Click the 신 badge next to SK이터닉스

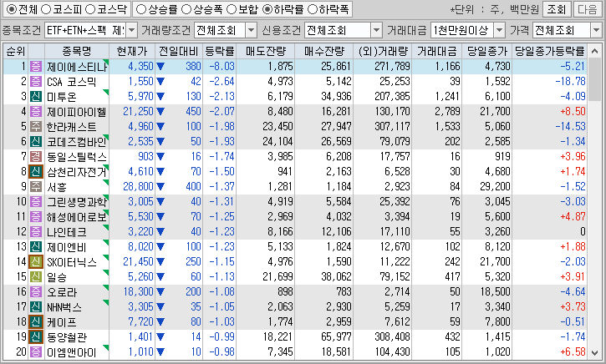point(36,261)
